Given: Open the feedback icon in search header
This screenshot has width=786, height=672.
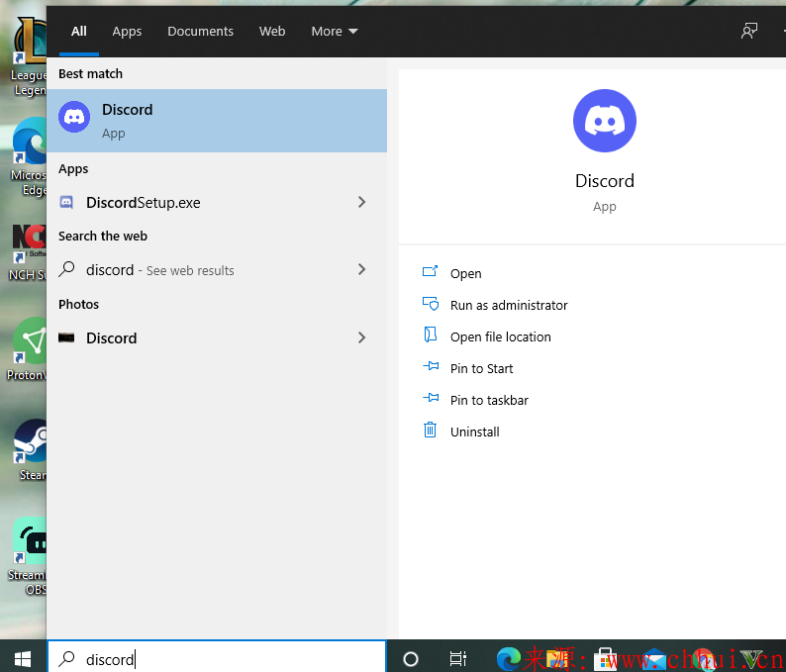Looking at the screenshot, I should pos(749,31).
